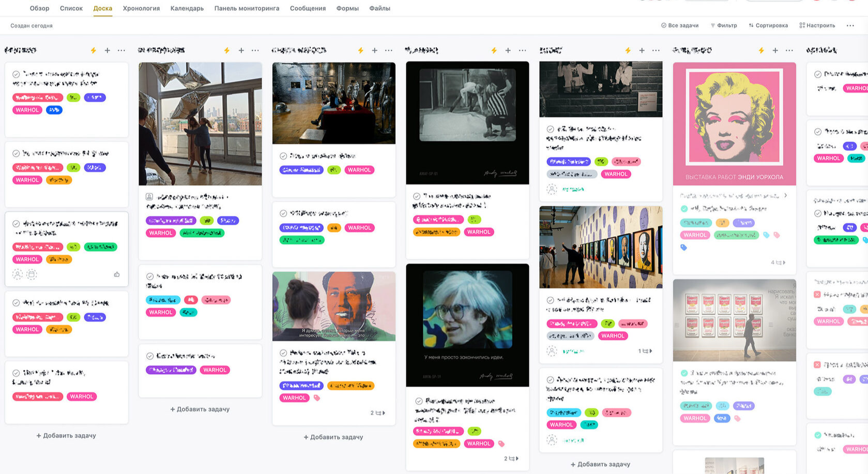868x474 pixels.
Task: Click Все задачи filter button
Action: 680,25
